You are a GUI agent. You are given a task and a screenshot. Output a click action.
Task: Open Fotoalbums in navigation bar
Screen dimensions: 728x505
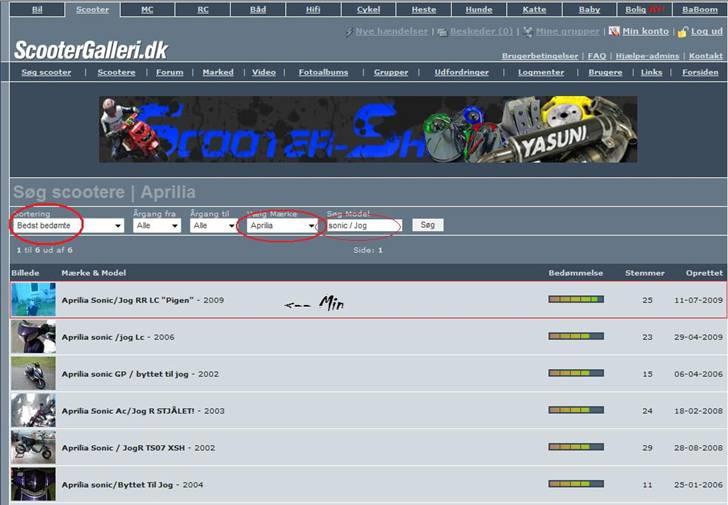[x=323, y=72]
